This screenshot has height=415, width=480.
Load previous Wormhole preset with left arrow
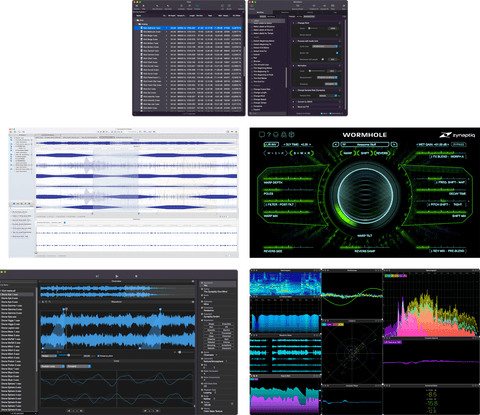(336, 144)
